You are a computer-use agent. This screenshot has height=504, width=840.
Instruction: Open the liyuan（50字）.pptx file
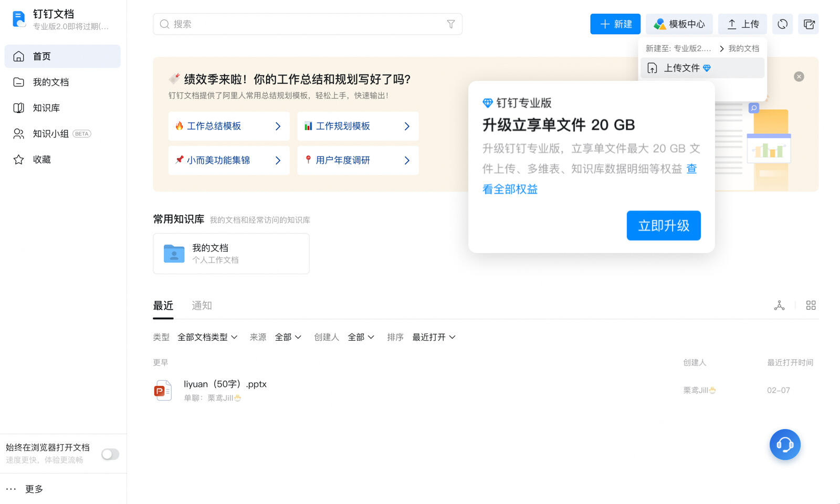[x=225, y=384]
